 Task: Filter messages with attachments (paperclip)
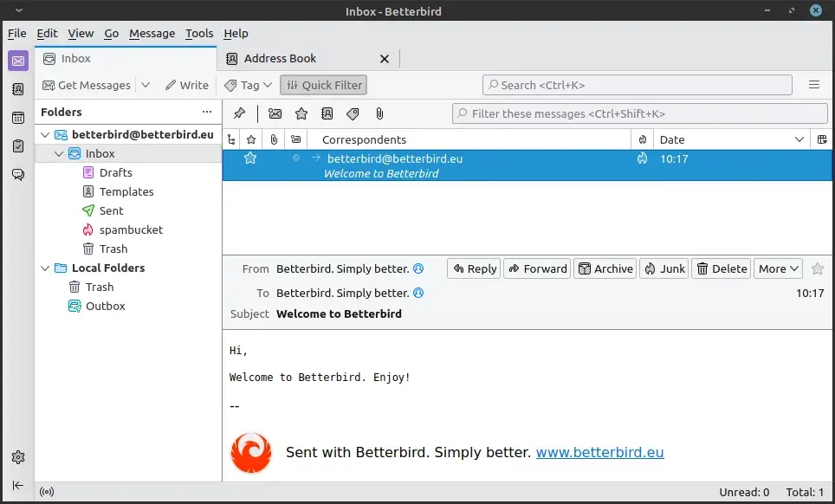(379, 113)
